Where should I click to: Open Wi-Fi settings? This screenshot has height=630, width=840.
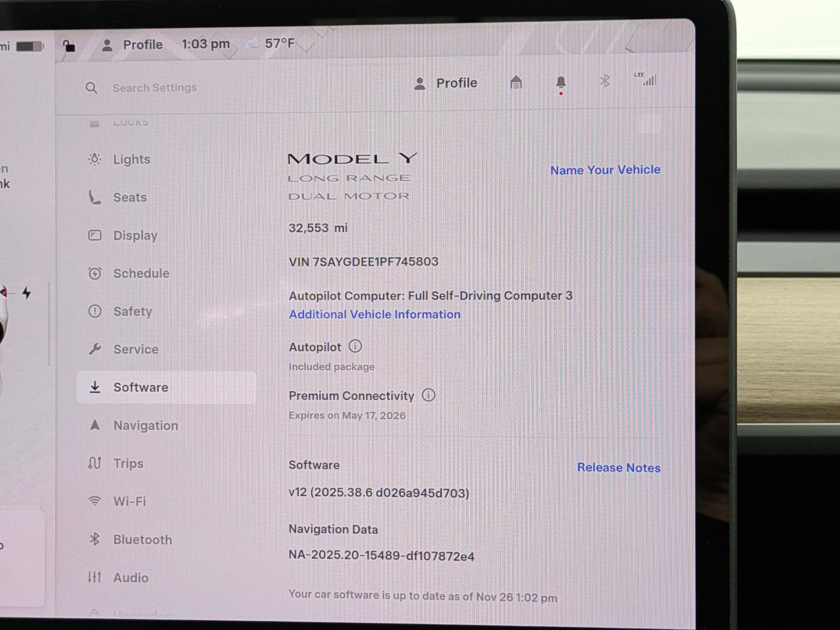point(129,501)
